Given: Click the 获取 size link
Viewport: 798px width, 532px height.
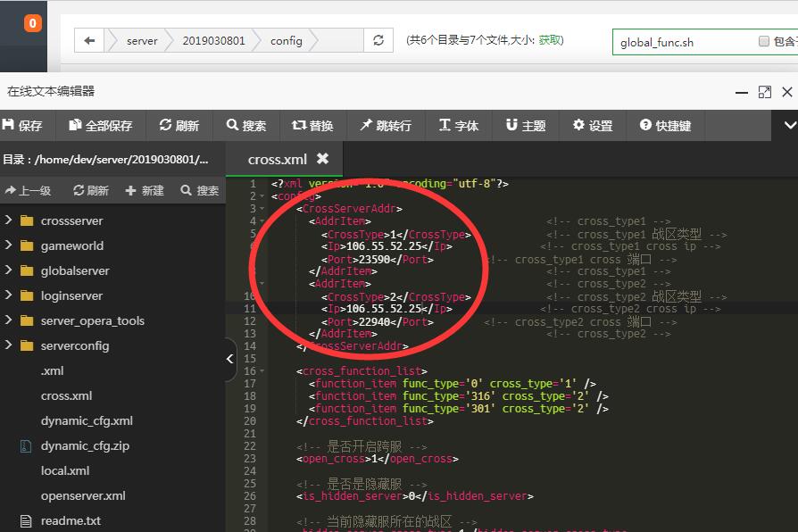Looking at the screenshot, I should [551, 40].
